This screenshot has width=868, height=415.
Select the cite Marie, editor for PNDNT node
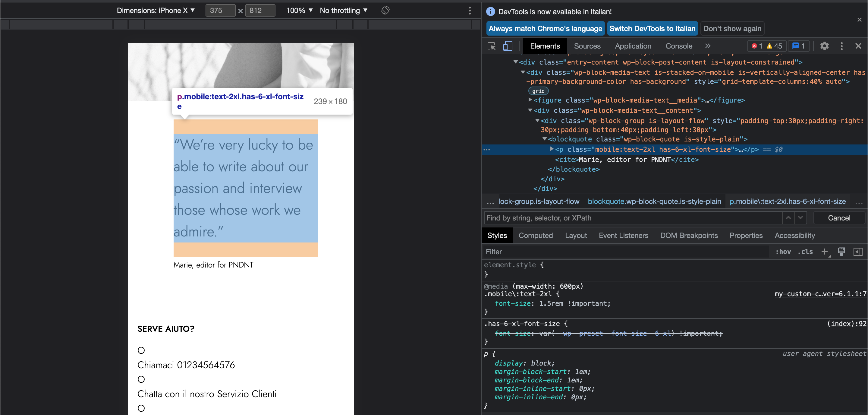click(626, 160)
